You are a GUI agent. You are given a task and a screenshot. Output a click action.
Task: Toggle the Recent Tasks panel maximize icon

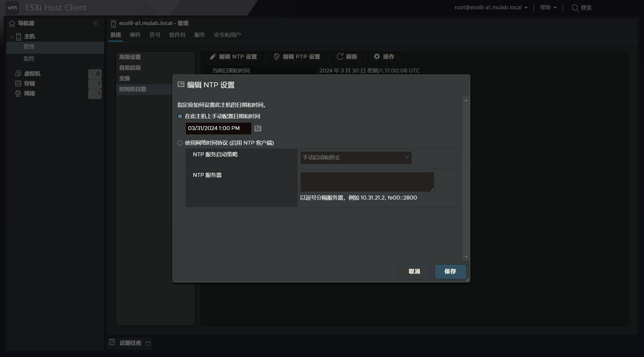point(148,343)
